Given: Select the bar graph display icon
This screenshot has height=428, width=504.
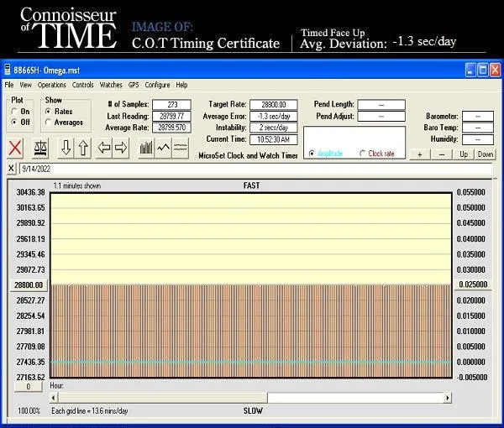Looking at the screenshot, I should 146,148.
